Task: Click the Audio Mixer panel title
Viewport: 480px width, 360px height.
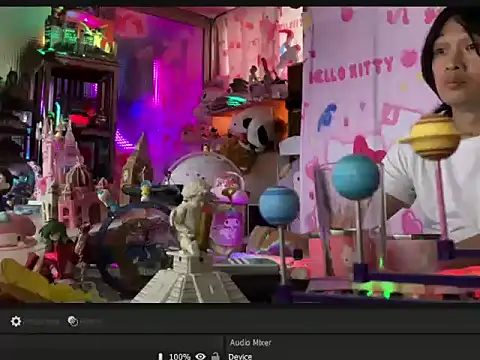Action: pos(250,342)
